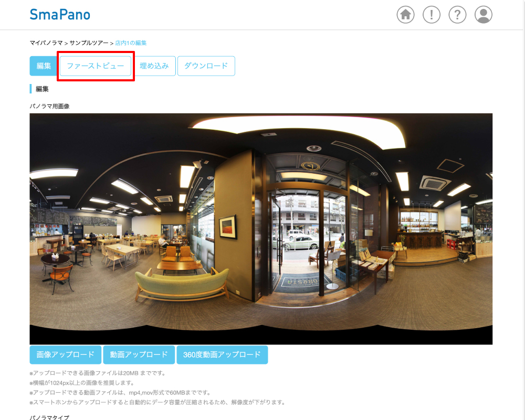
Task: Open the question mark help icon
Action: 457,15
